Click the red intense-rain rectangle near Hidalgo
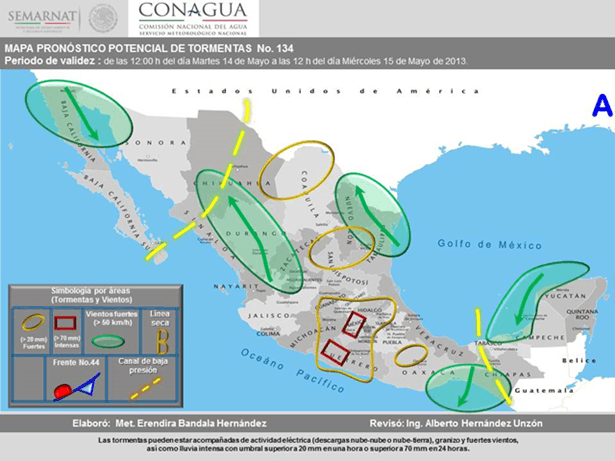 354,324
